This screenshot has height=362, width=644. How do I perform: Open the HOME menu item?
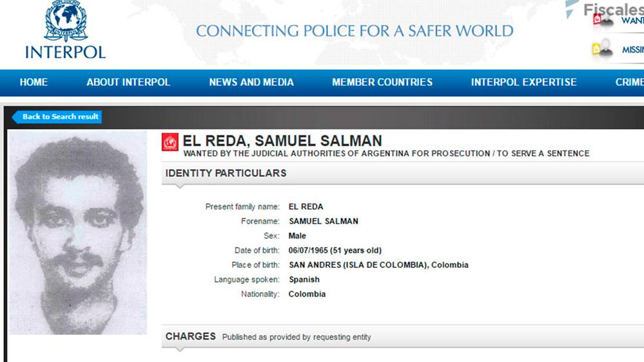coord(34,83)
